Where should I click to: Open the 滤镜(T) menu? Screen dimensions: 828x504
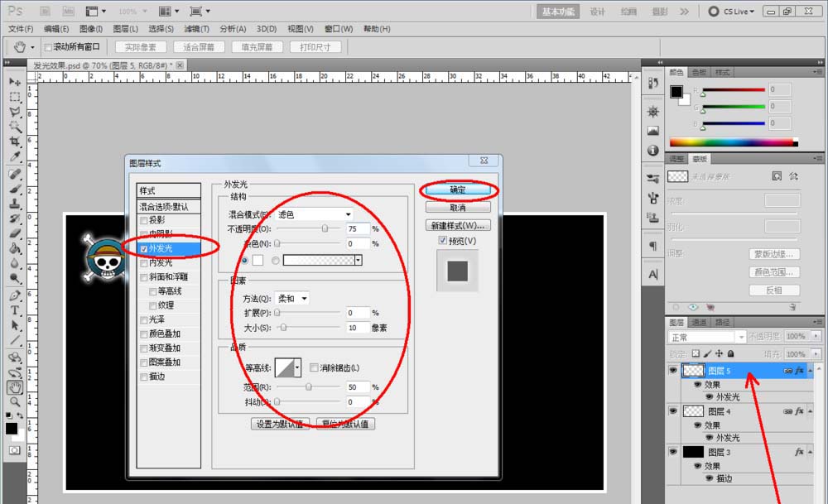click(196, 29)
